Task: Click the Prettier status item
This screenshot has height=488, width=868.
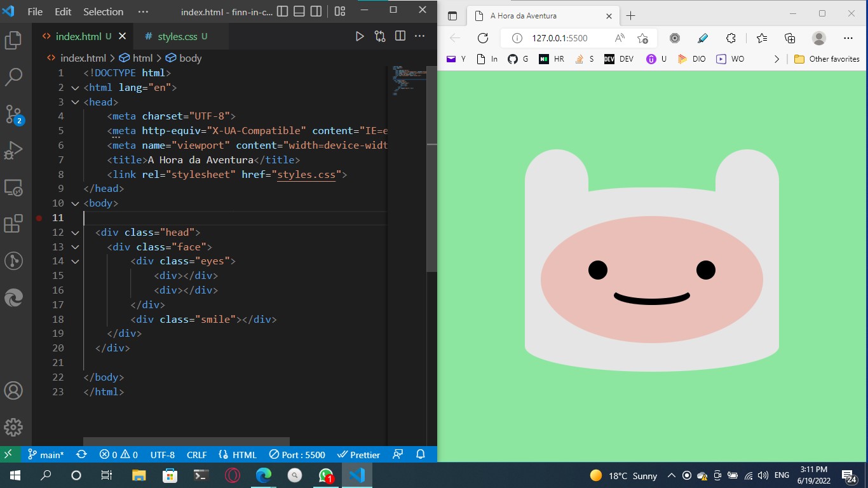Action: 358,454
